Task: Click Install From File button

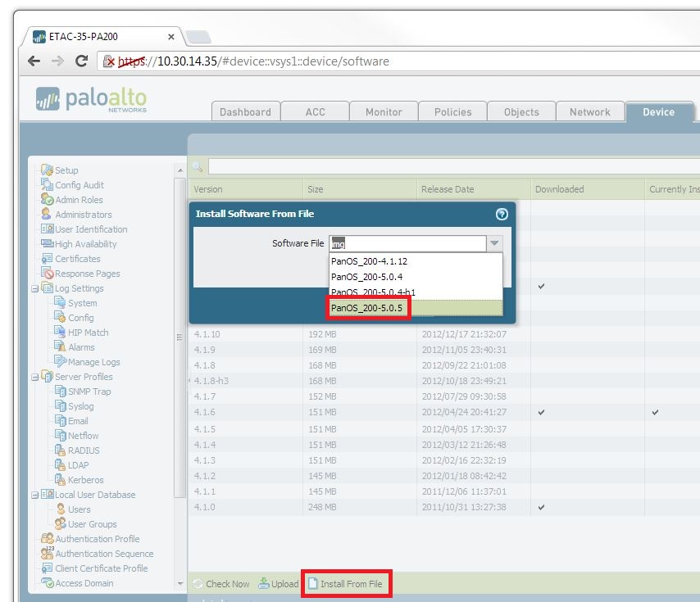Action: pyautogui.click(x=346, y=584)
